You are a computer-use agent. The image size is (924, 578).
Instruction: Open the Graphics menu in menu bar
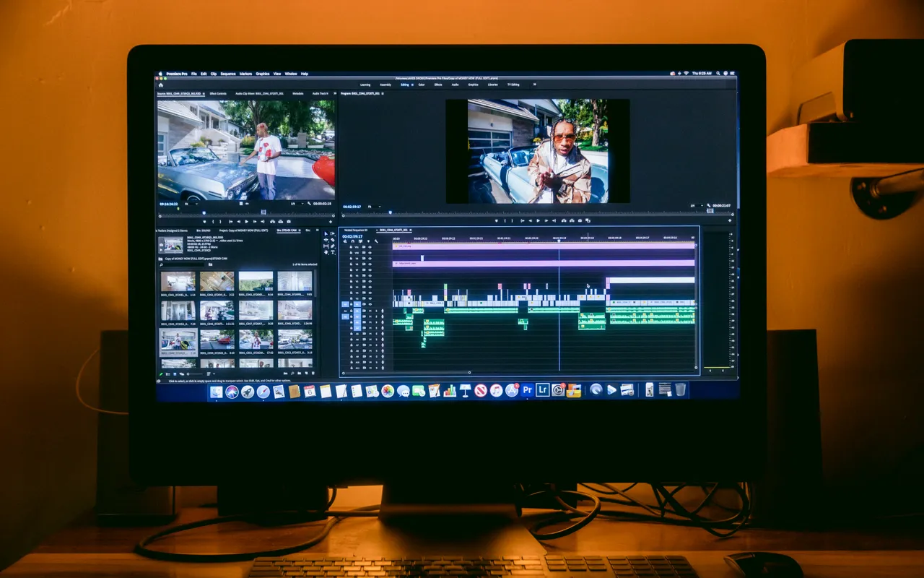263,74
